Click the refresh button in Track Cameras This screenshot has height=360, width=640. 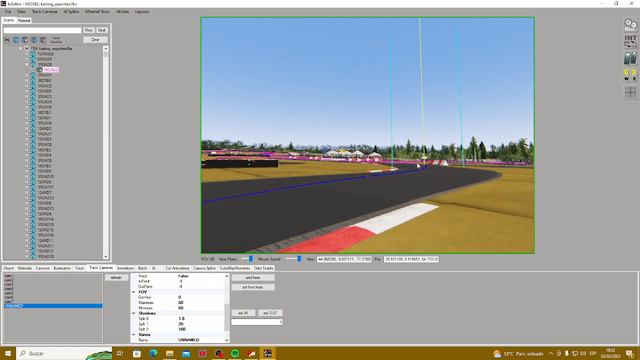click(116, 278)
